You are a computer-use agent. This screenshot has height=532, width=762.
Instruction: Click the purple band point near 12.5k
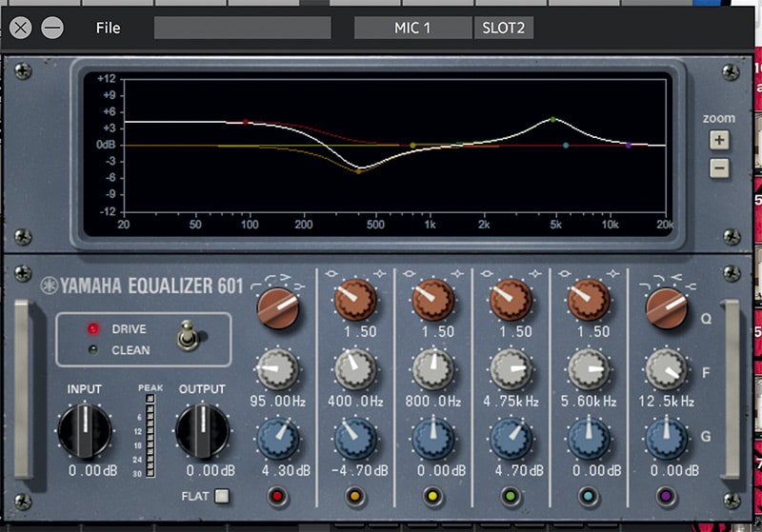(x=629, y=146)
